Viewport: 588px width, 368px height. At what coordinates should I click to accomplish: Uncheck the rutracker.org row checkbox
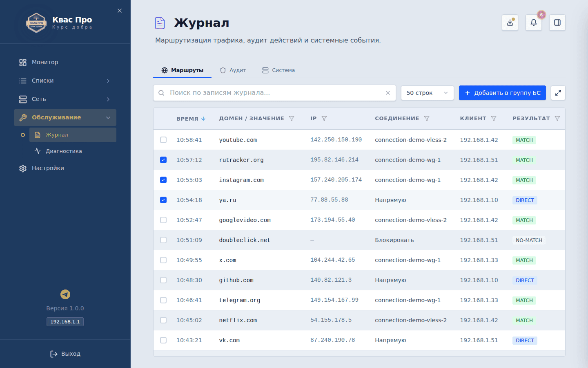pyautogui.click(x=163, y=160)
